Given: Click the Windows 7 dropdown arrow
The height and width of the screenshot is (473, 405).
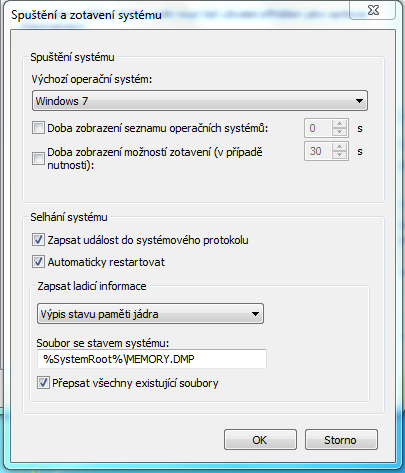Looking at the screenshot, I should pyautogui.click(x=359, y=101).
